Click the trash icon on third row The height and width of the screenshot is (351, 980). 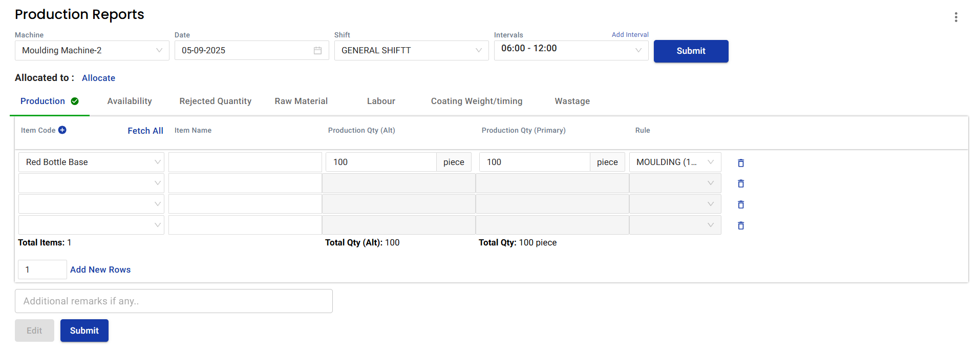740,204
